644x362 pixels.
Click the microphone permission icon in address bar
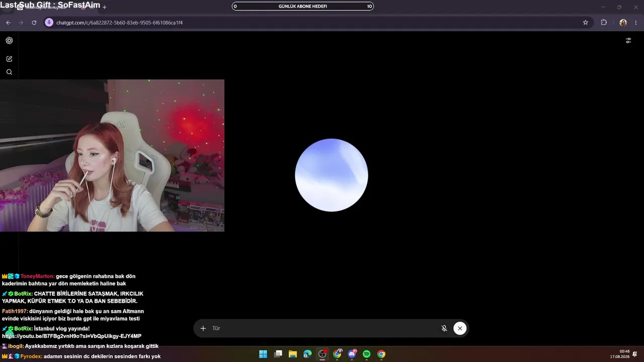[x=49, y=23]
